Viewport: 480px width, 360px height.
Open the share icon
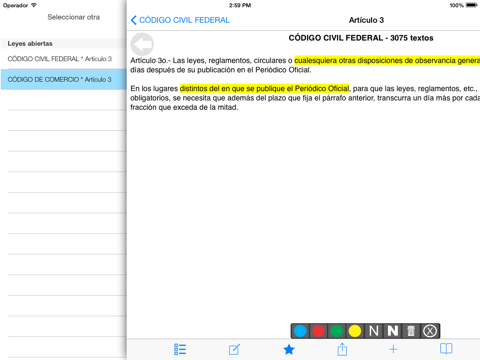pos(342,349)
